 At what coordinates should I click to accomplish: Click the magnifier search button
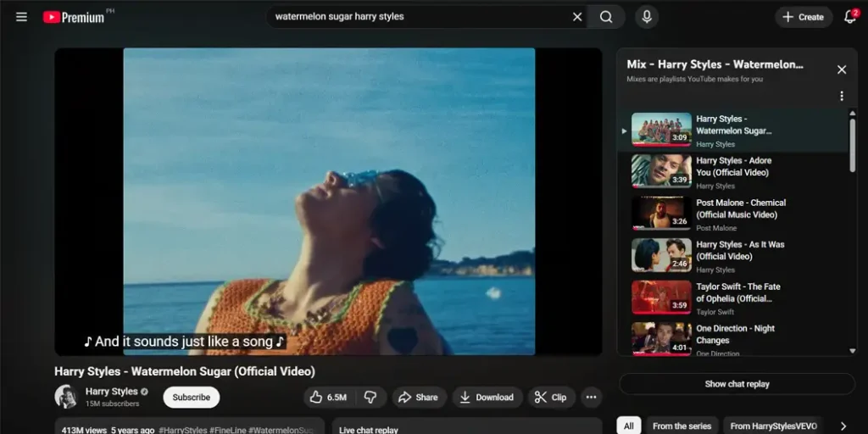tap(606, 17)
